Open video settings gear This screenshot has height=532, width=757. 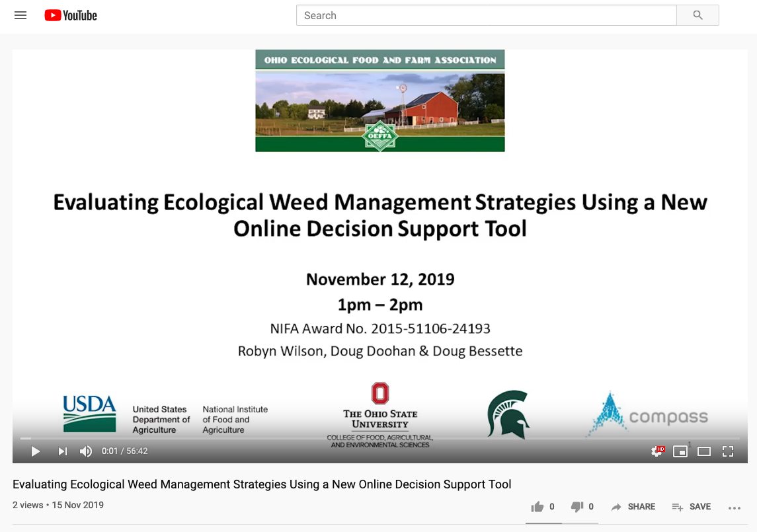pyautogui.click(x=657, y=451)
